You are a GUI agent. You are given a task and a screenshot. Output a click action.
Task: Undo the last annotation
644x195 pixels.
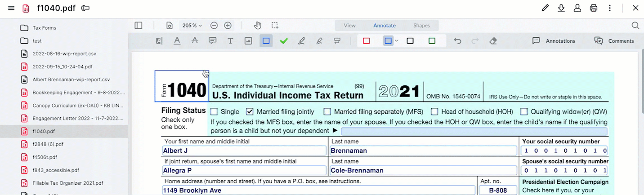pos(457,41)
